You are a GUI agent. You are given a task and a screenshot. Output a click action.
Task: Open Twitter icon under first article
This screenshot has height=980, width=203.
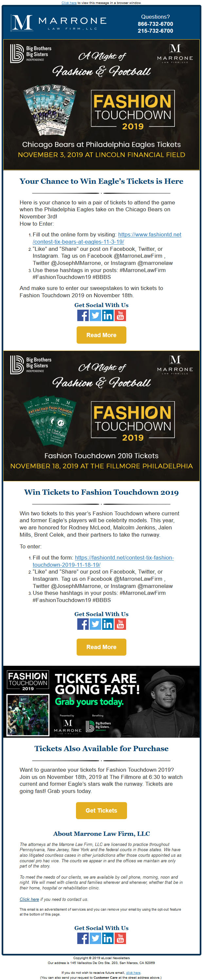tap(95, 315)
